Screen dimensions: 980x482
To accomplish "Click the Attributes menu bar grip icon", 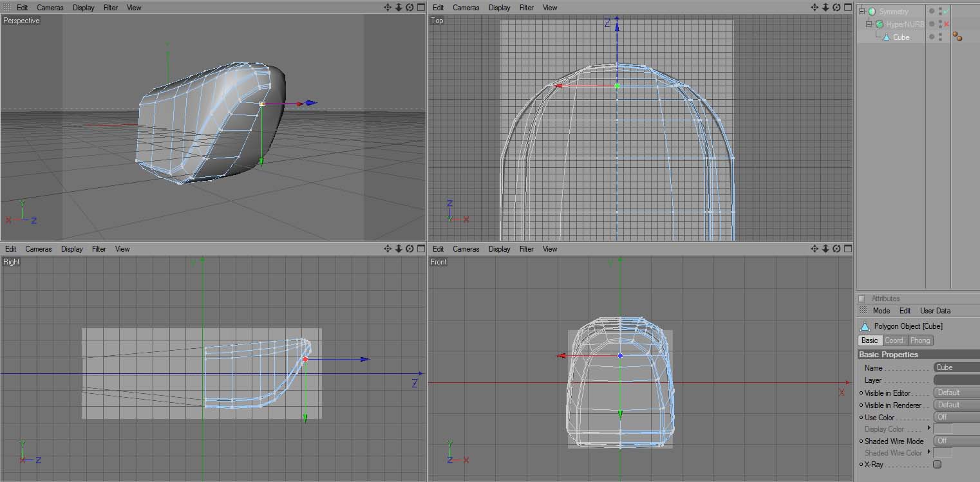I will [863, 310].
